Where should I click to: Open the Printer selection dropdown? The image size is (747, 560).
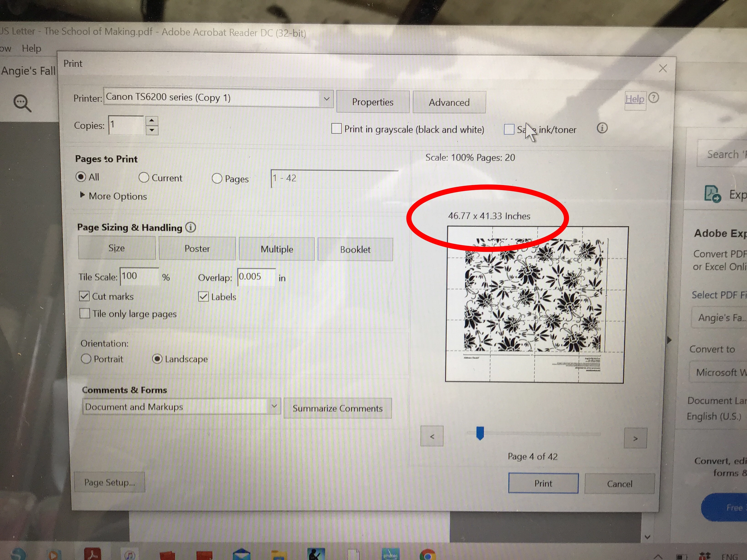[326, 99]
